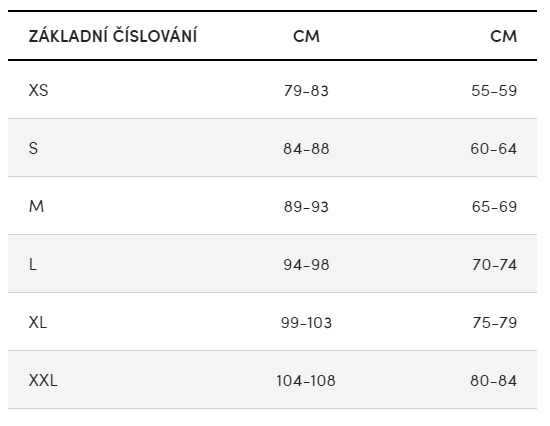Image resolution: width=550 pixels, height=426 pixels.
Task: Click the 70–74 measurement cell
Action: click(495, 265)
